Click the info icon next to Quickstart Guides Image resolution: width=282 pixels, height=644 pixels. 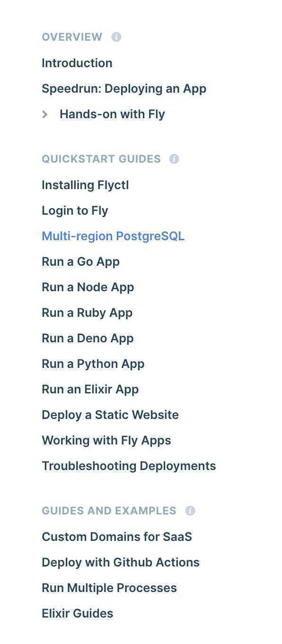pyautogui.click(x=174, y=159)
